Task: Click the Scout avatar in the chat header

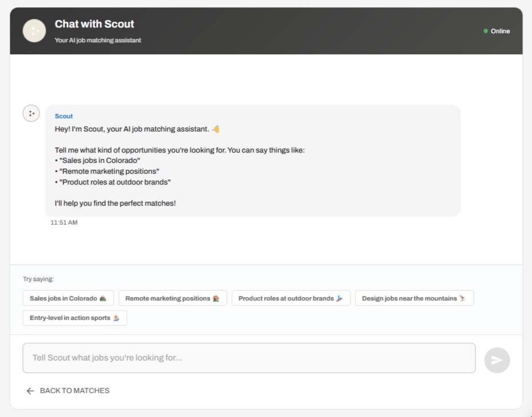Action: coord(34,31)
